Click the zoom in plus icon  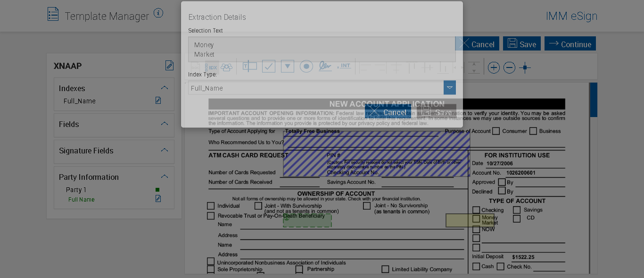tap(494, 67)
